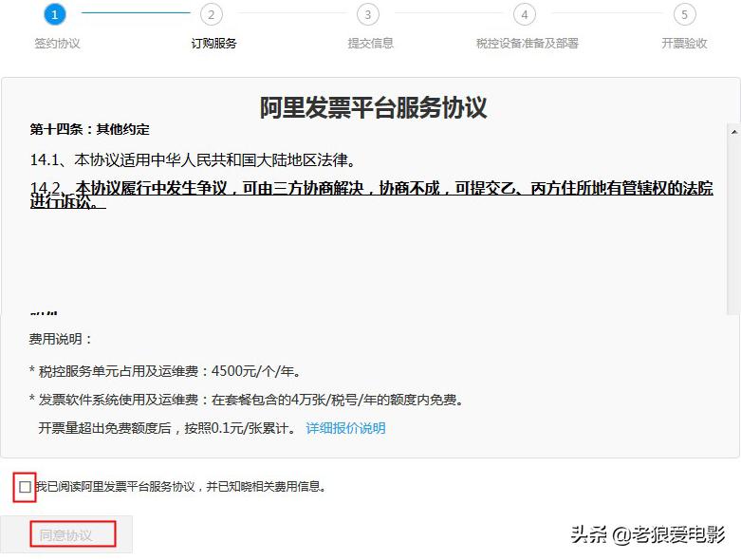Click the 我已阅读…费用信息 checkbox label text

point(181,487)
